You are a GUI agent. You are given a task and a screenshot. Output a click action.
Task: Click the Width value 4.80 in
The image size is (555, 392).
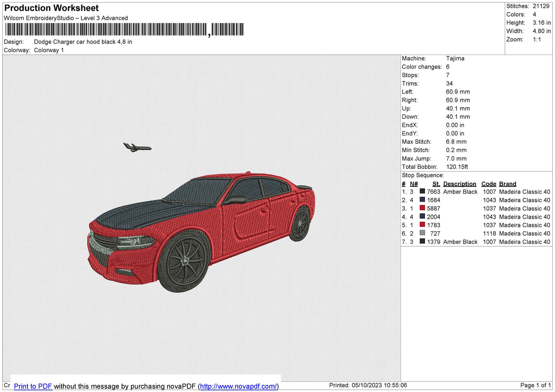(542, 31)
